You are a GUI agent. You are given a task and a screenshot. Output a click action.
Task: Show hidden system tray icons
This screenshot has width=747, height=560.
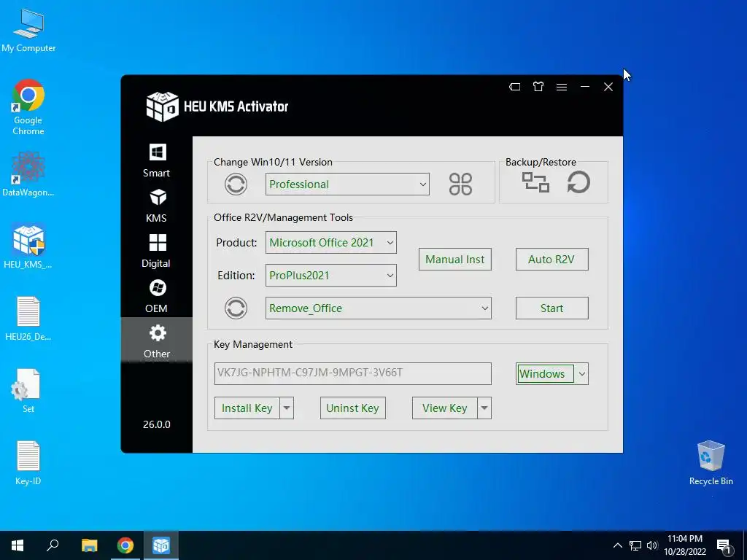(x=617, y=545)
